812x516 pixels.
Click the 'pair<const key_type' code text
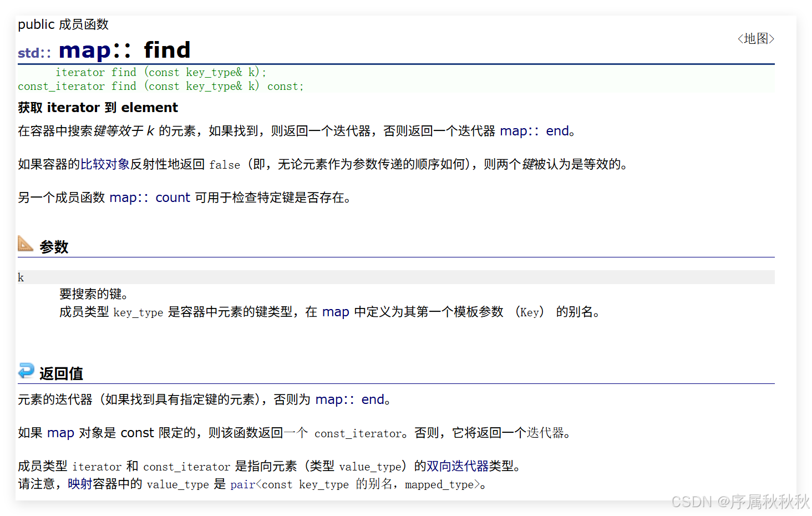tap(290, 484)
